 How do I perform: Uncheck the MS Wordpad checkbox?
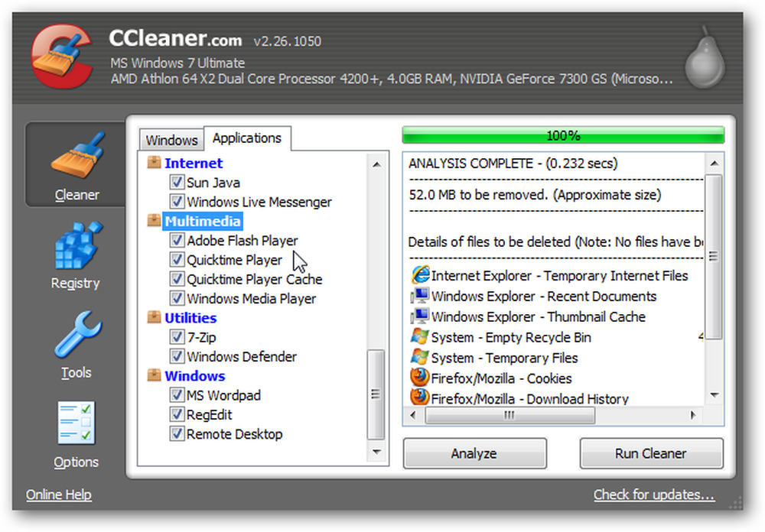point(177,395)
